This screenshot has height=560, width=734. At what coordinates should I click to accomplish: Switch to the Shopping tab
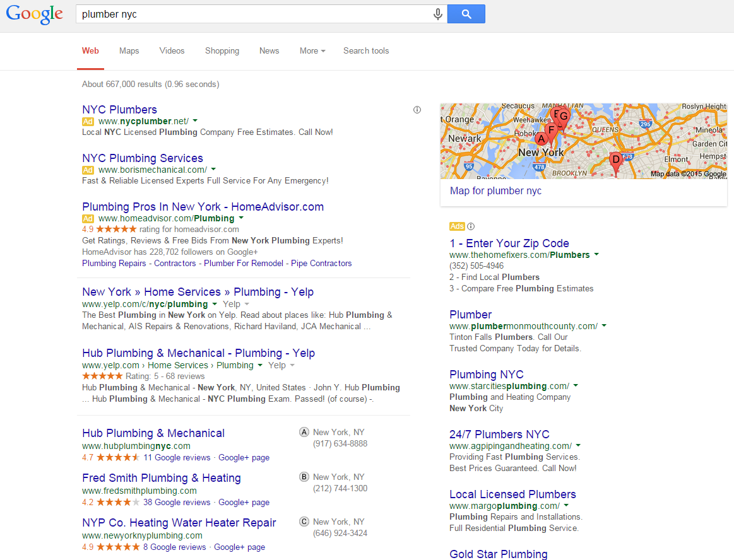coord(222,51)
